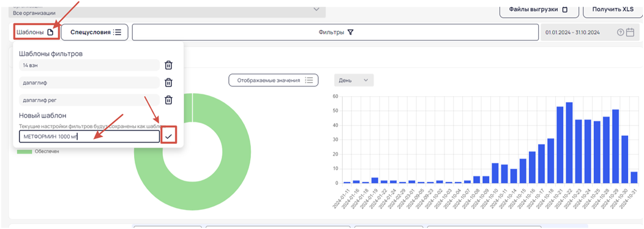Select the 14 взн template
Image resolution: width=644 pixels, height=229 pixels.
click(x=89, y=65)
